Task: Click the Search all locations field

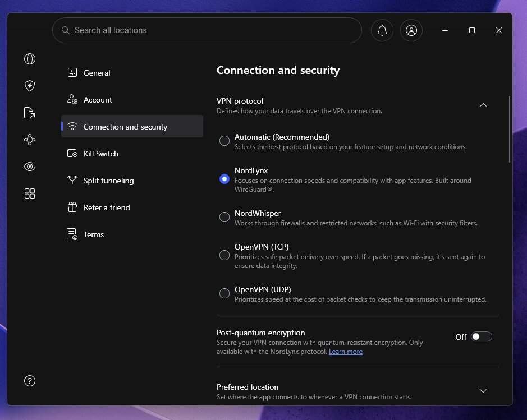Action: tap(207, 30)
